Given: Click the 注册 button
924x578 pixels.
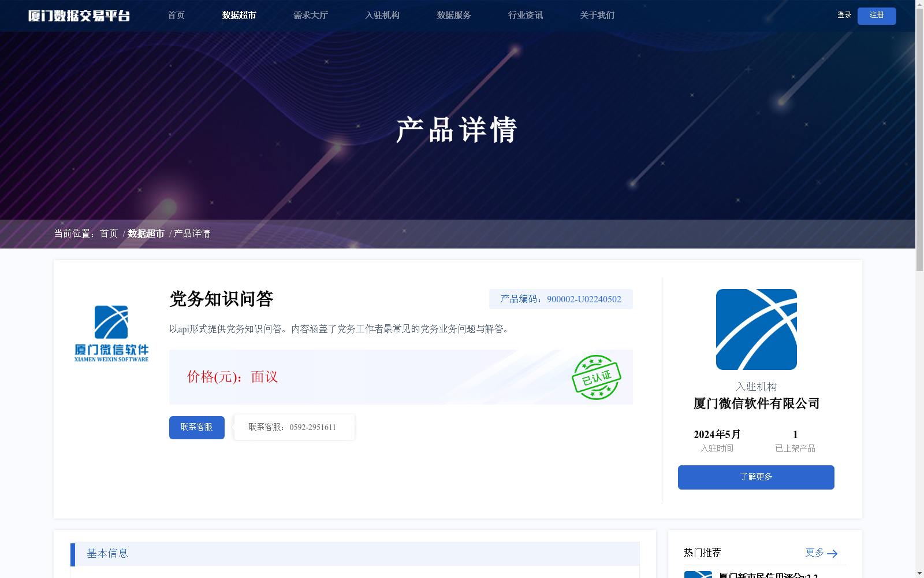Looking at the screenshot, I should point(877,16).
